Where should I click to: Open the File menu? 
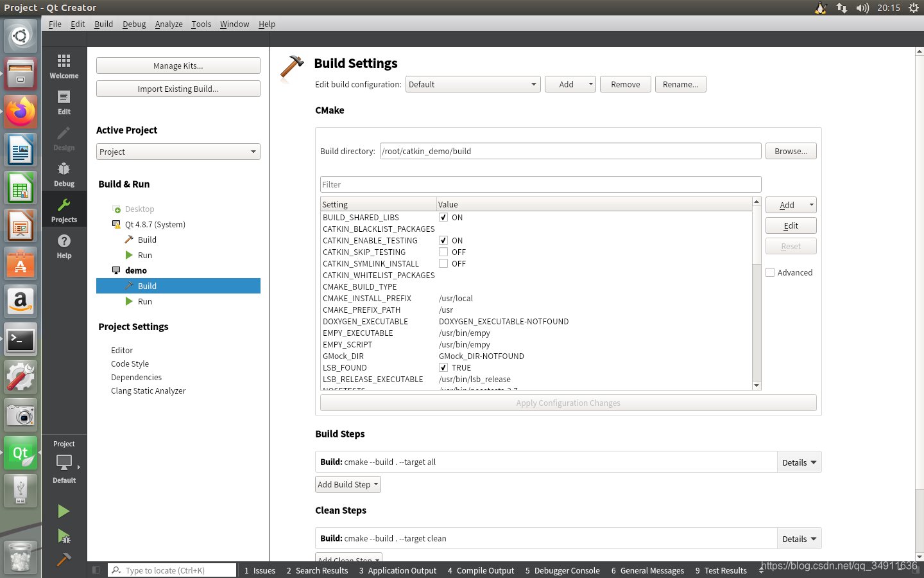pyautogui.click(x=55, y=24)
